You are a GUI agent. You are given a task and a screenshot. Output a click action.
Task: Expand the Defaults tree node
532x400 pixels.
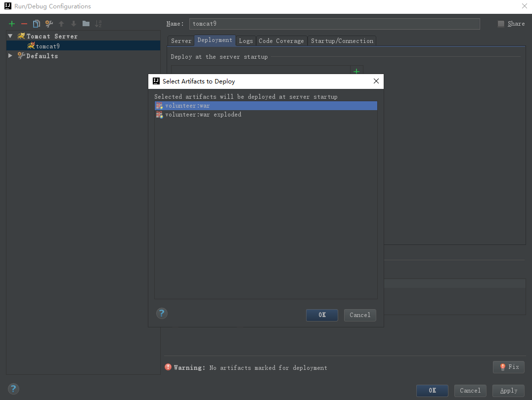[10, 56]
